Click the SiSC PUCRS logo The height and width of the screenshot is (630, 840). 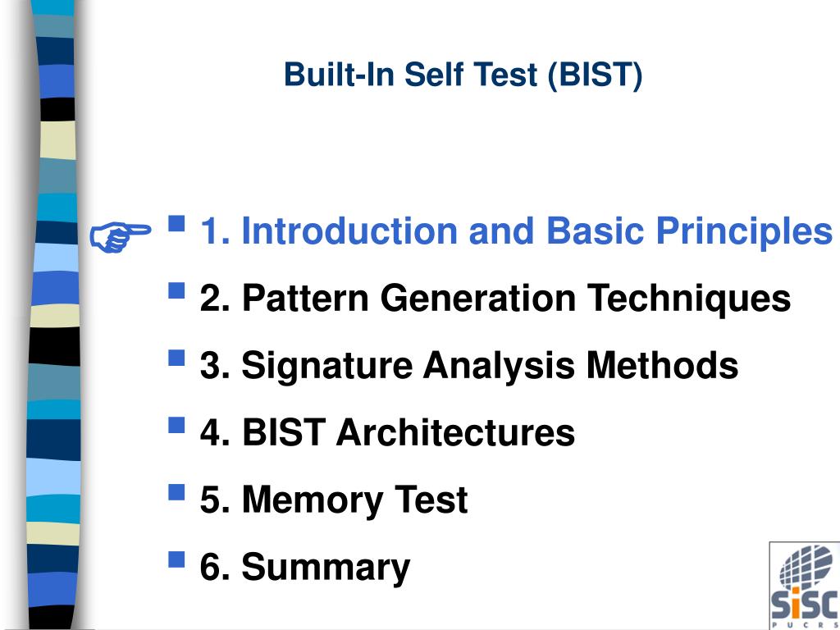(804, 585)
